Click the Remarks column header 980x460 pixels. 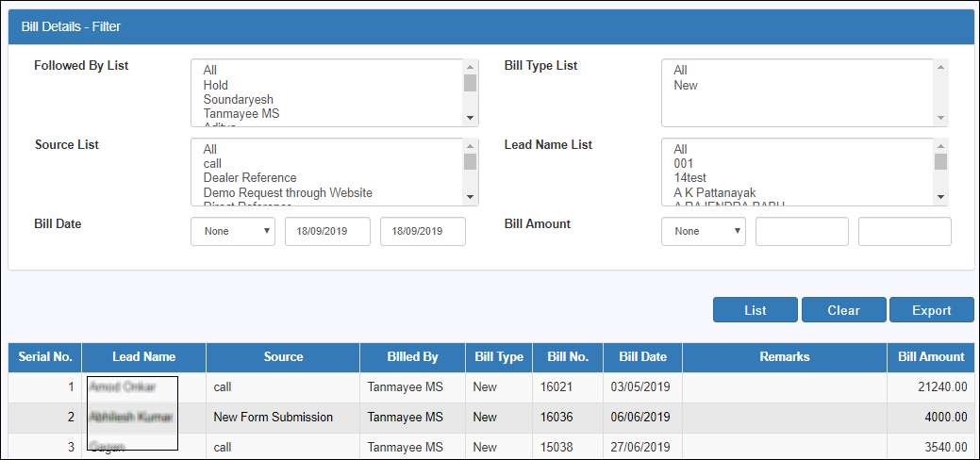point(785,357)
